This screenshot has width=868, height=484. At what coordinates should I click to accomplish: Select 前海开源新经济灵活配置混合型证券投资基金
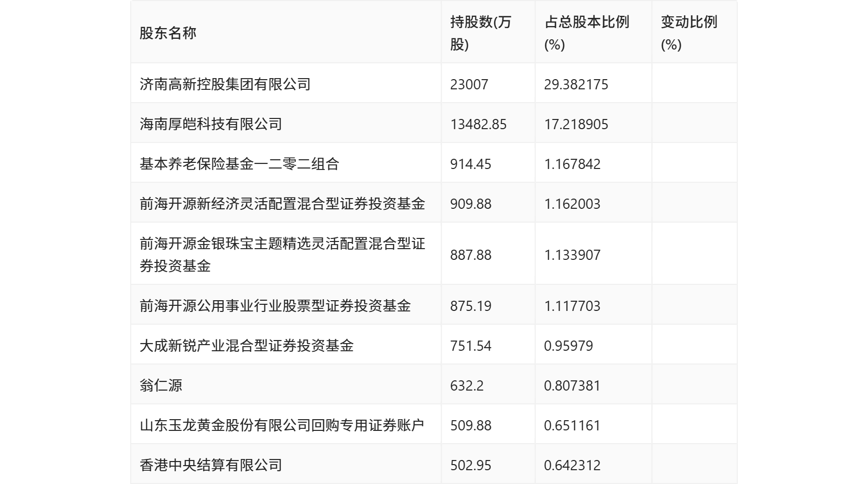pos(282,204)
